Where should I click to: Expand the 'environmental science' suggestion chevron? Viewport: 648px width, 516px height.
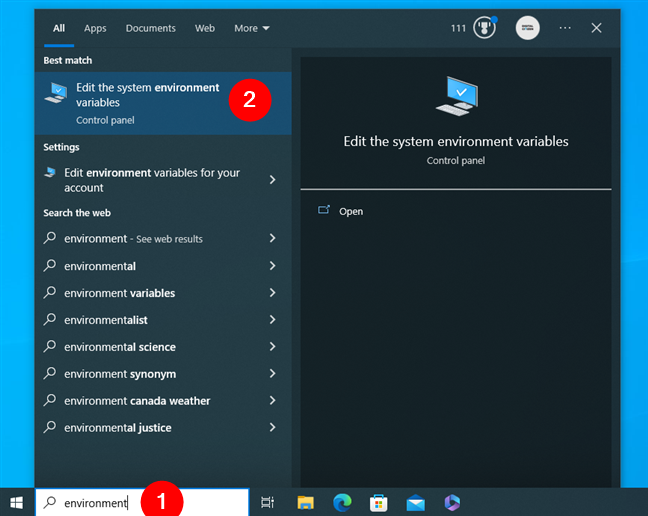272,347
